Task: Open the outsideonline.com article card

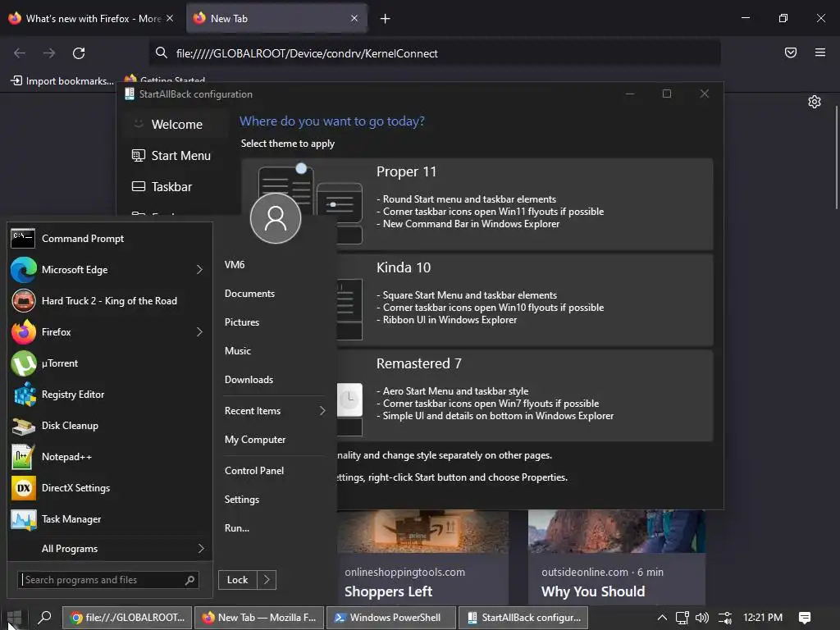Action: coord(617,557)
